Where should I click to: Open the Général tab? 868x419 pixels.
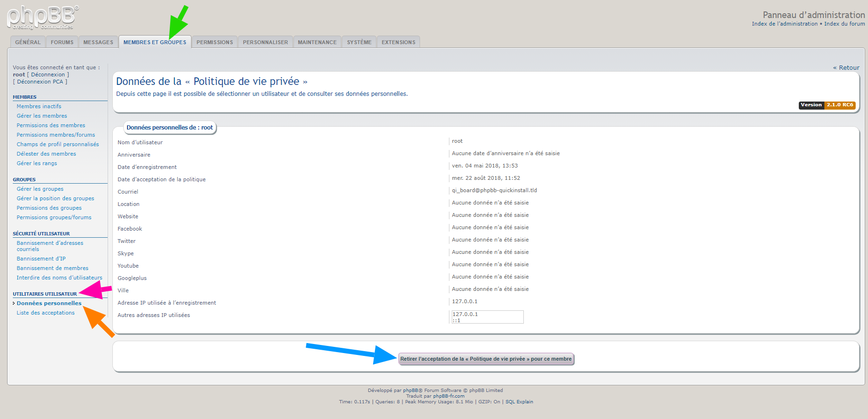(x=28, y=42)
